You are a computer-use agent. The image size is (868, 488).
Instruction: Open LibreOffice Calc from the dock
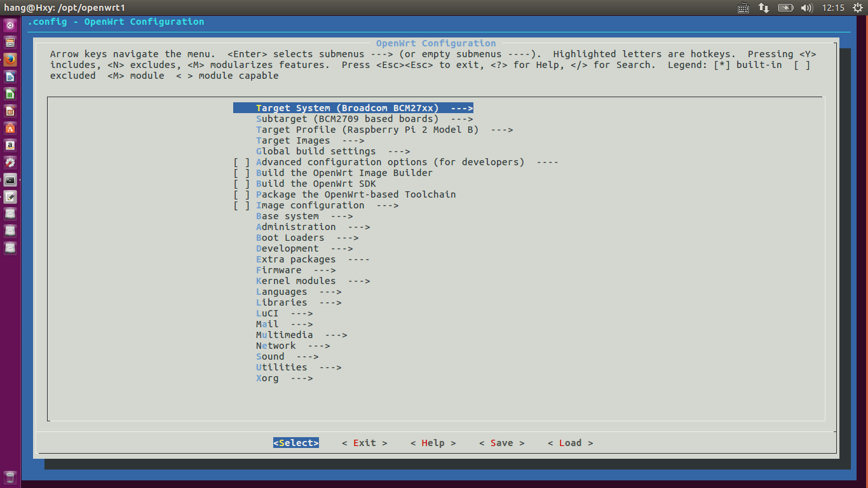[10, 94]
